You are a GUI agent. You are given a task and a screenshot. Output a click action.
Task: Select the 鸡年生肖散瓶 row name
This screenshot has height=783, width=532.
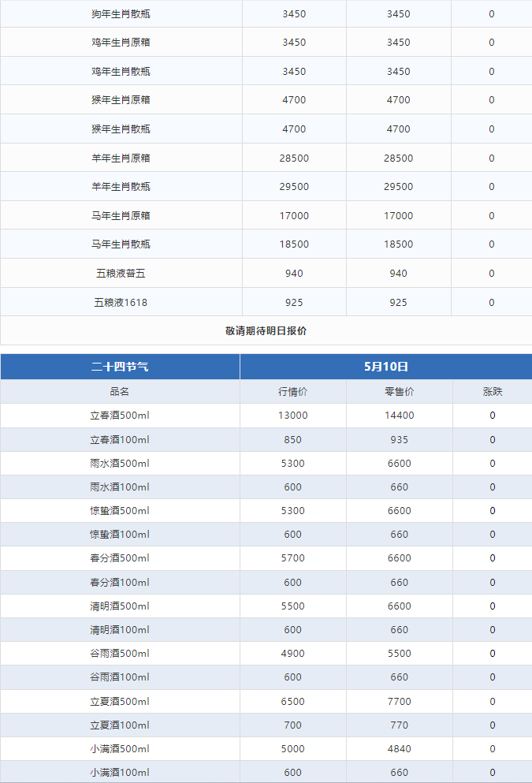tap(121, 72)
